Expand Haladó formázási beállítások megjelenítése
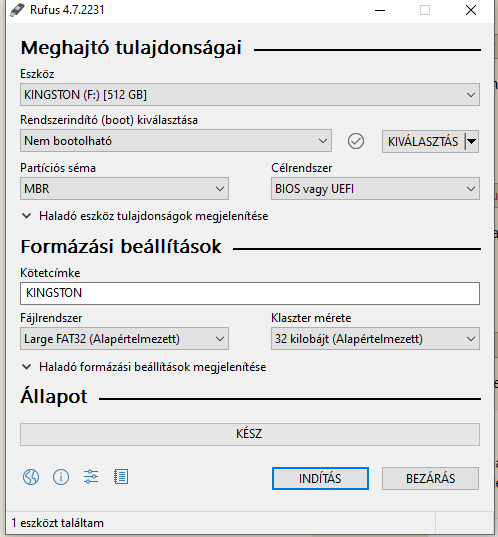 (144, 367)
